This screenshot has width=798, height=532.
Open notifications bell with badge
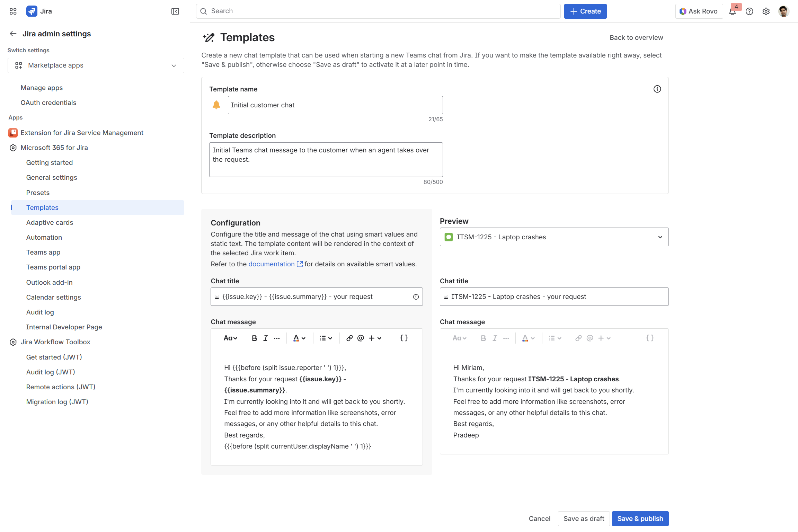[733, 11]
